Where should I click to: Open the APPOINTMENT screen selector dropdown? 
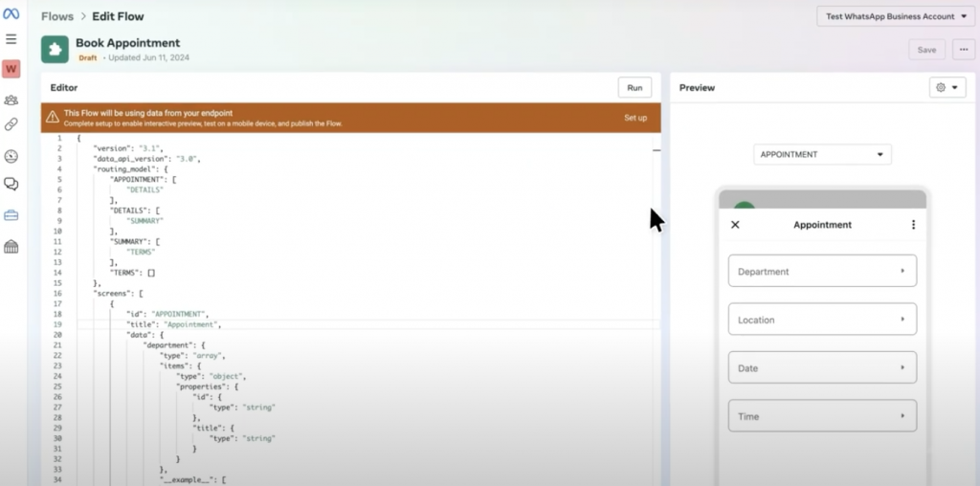[x=822, y=154]
